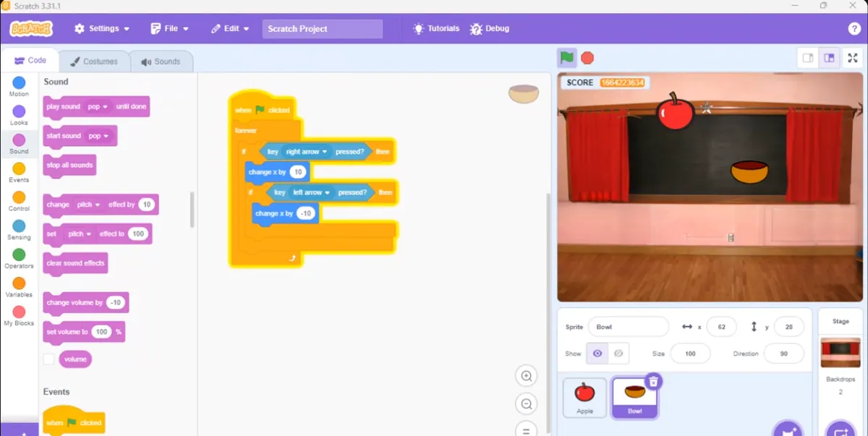Open the Debug tool
Image resolution: width=868 pixels, height=436 pixels.
(490, 29)
